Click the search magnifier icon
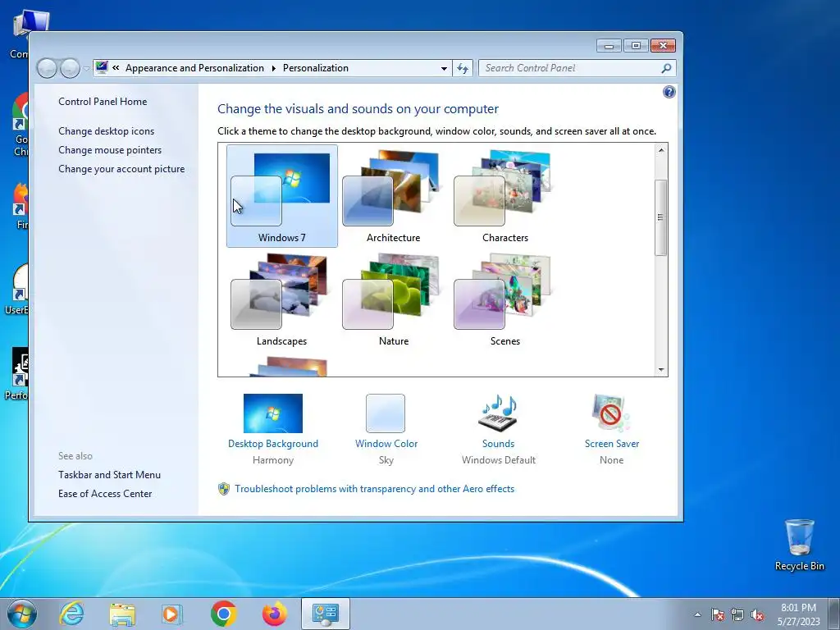The height and width of the screenshot is (630, 840). click(666, 68)
